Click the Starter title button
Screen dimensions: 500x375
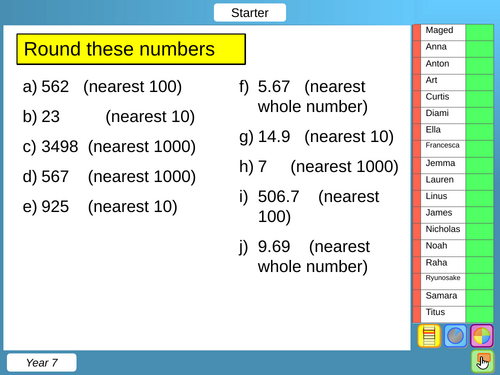coord(250,13)
